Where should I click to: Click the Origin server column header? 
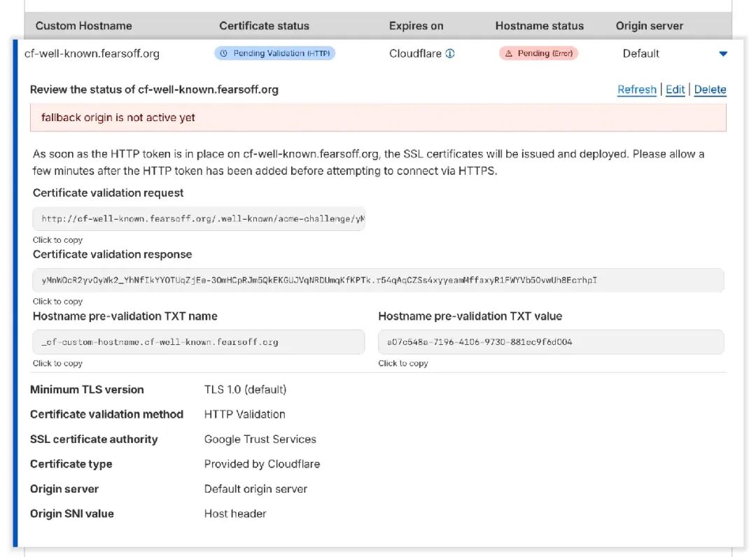coord(650,26)
